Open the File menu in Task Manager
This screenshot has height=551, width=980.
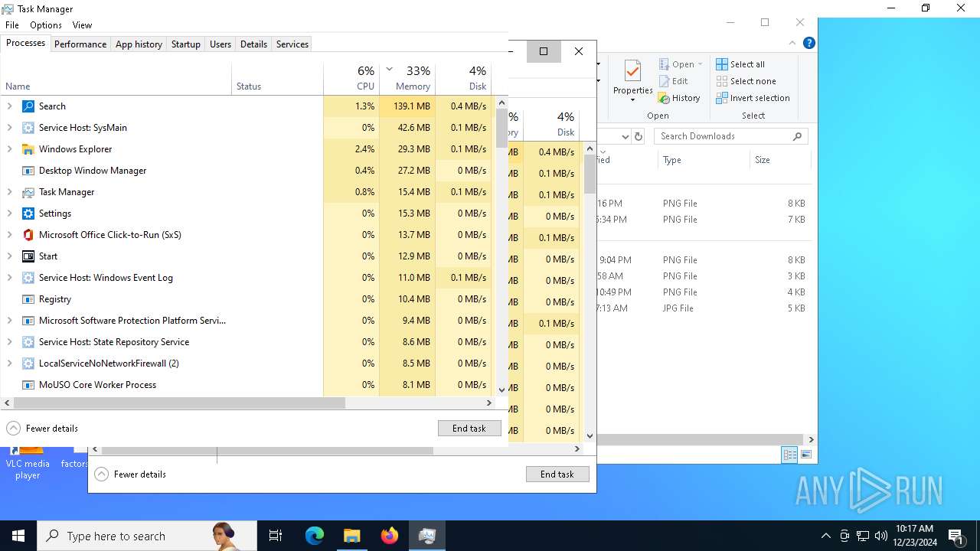pyautogui.click(x=12, y=25)
